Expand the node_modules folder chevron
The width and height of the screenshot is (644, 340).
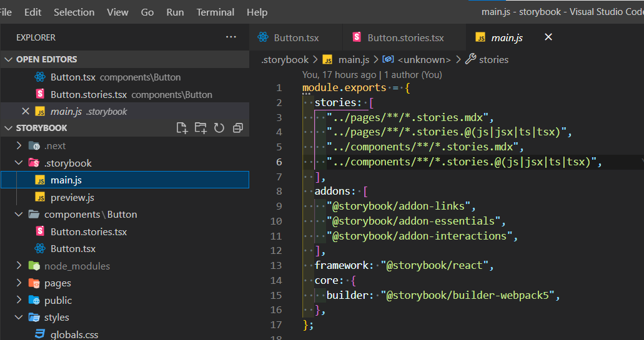point(19,265)
